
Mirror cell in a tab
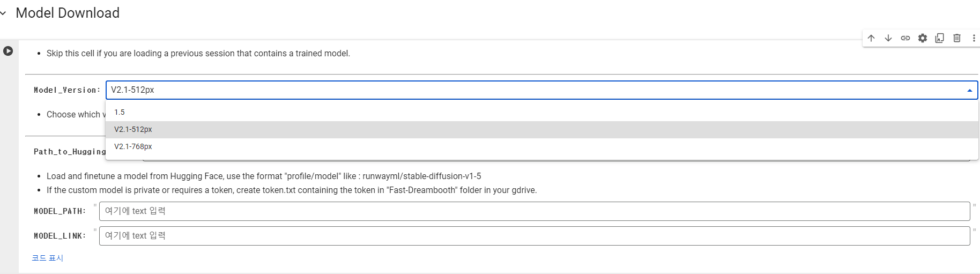click(940, 38)
